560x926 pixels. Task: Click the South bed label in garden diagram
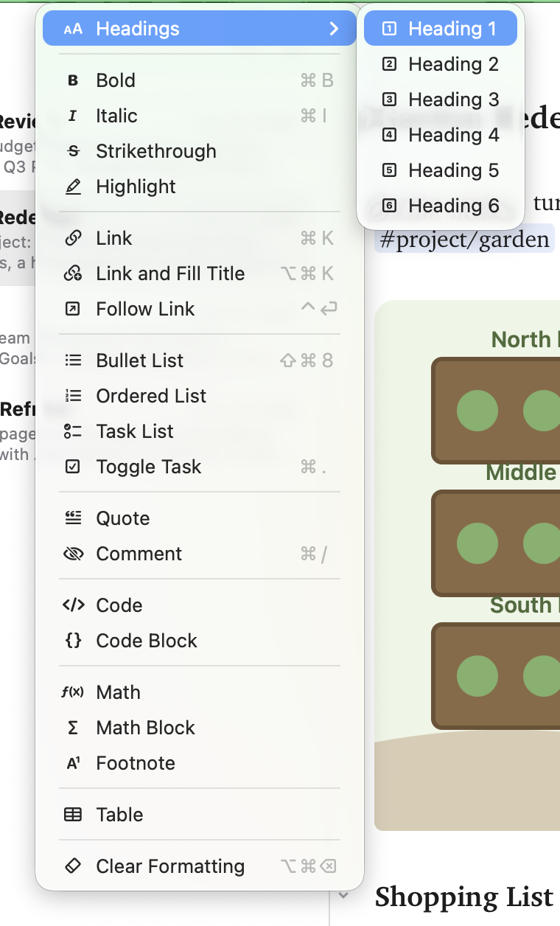point(525,605)
